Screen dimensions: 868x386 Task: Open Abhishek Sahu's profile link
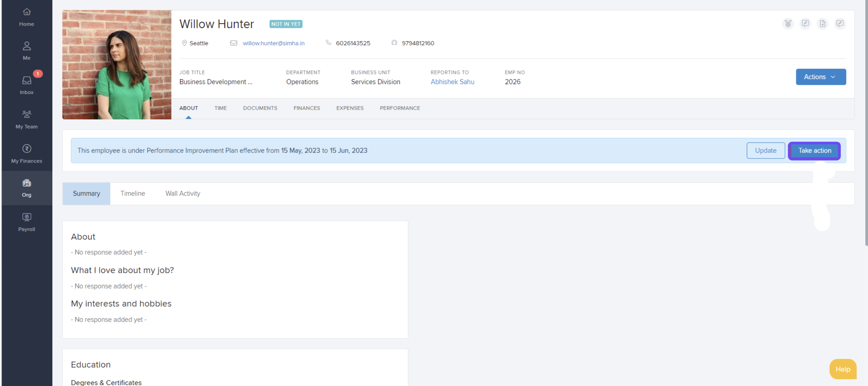coord(452,82)
